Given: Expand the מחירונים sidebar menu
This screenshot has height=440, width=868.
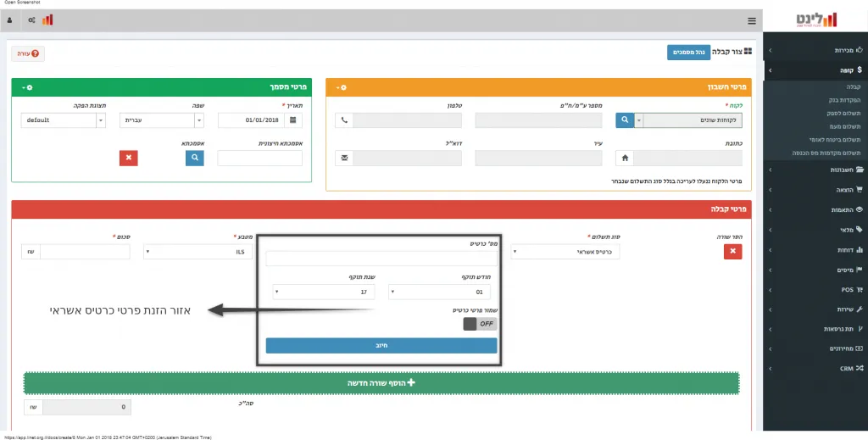Looking at the screenshot, I should pos(815,348).
